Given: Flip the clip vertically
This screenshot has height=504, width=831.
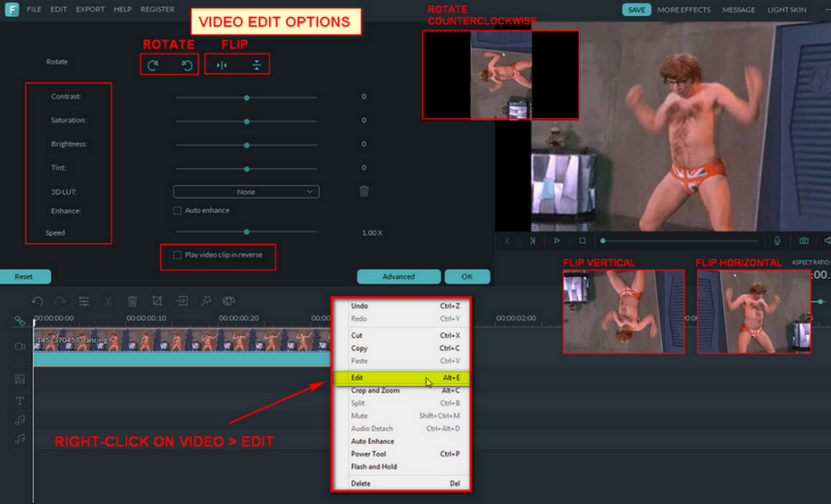Looking at the screenshot, I should coord(256,65).
